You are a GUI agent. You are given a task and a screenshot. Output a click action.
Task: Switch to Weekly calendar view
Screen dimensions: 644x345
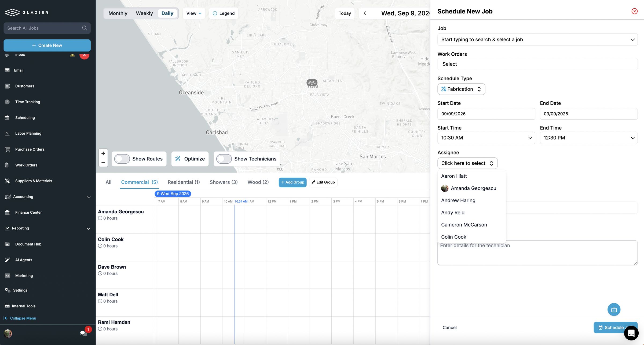[144, 13]
